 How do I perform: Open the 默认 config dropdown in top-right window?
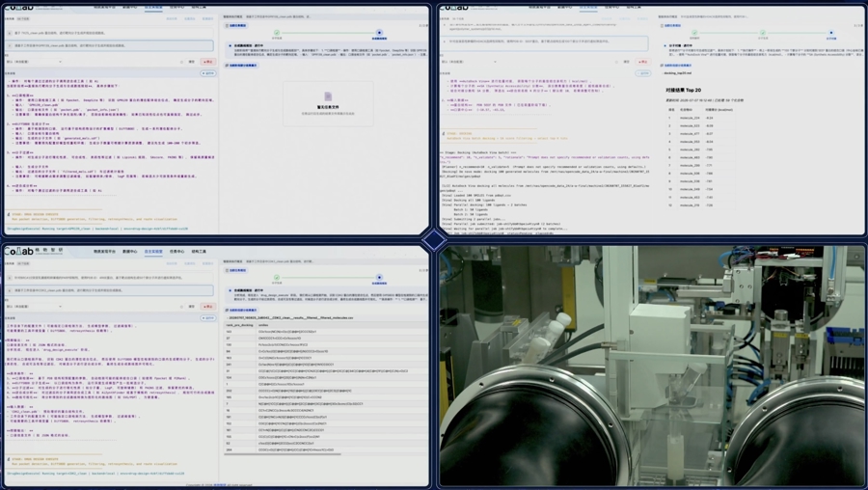pos(469,62)
